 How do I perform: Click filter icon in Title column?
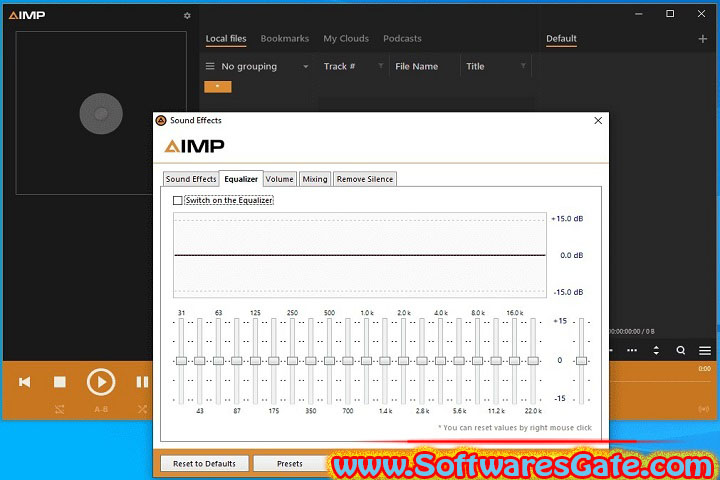523,66
